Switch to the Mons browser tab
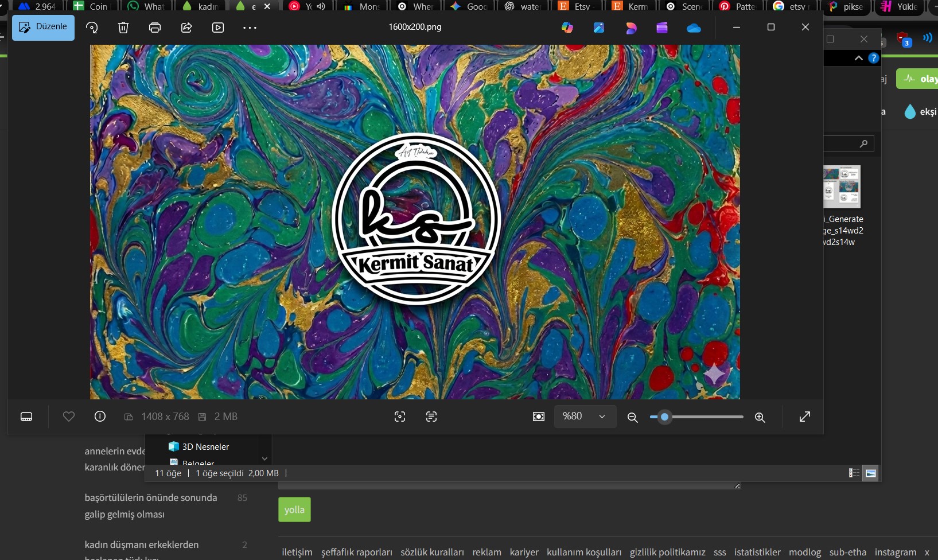The image size is (938, 560). coord(361,6)
